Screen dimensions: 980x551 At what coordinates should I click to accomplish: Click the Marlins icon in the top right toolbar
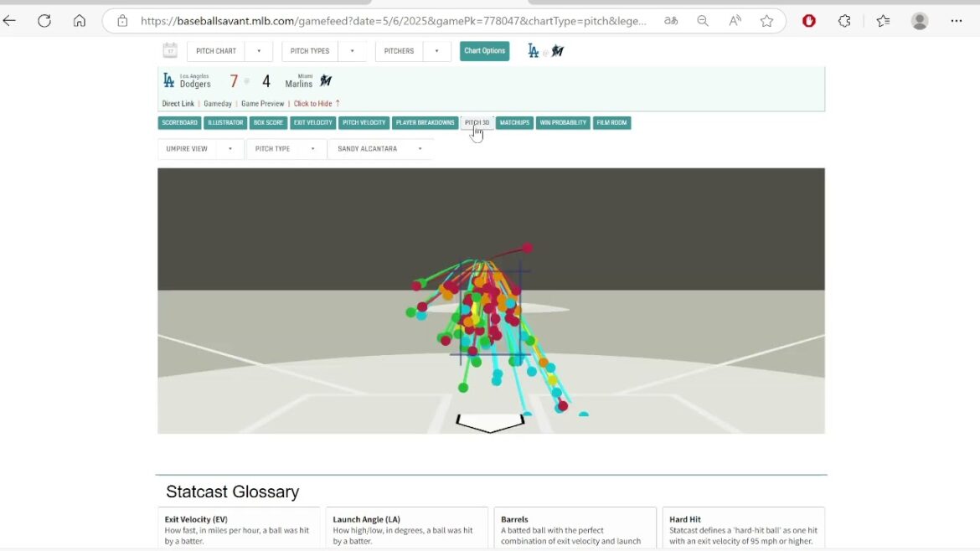click(x=556, y=51)
